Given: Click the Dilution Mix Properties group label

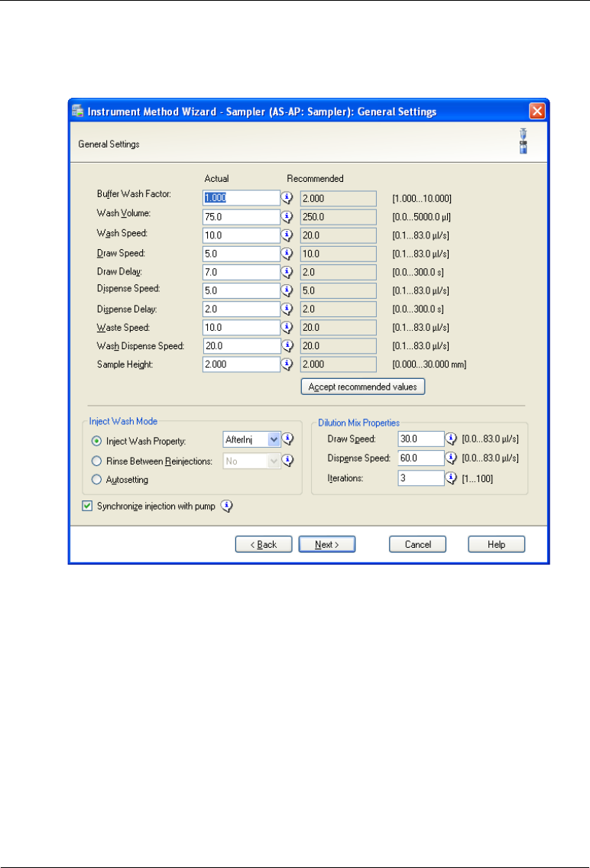Looking at the screenshot, I should point(358,423).
